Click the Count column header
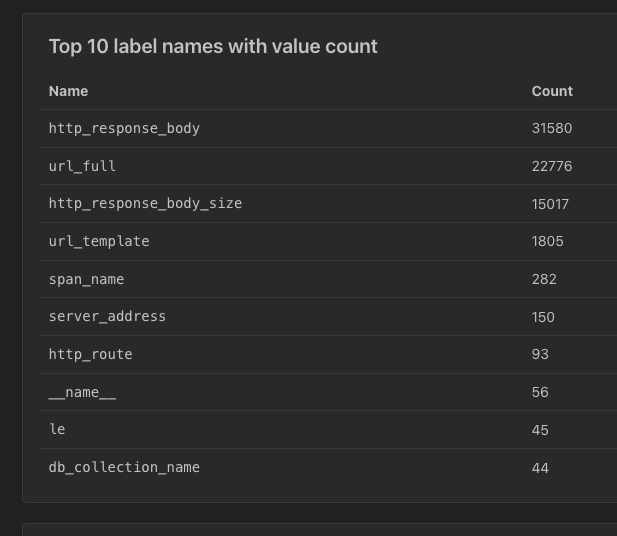 (552, 91)
